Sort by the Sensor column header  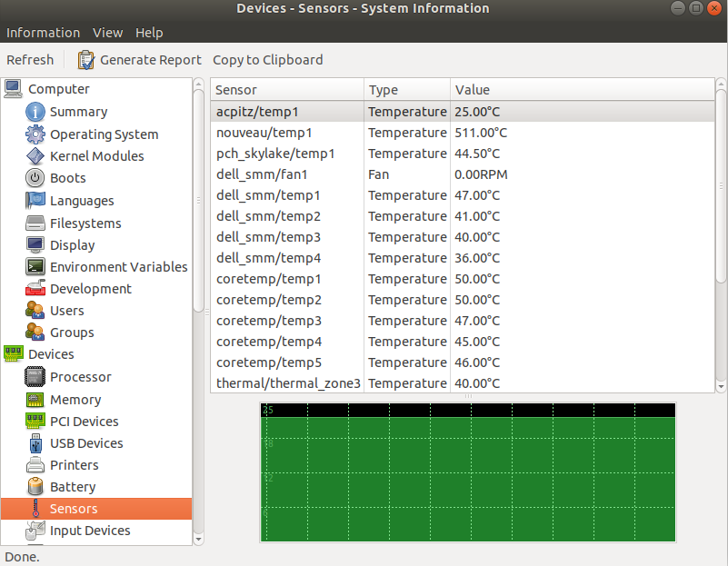[287, 90]
